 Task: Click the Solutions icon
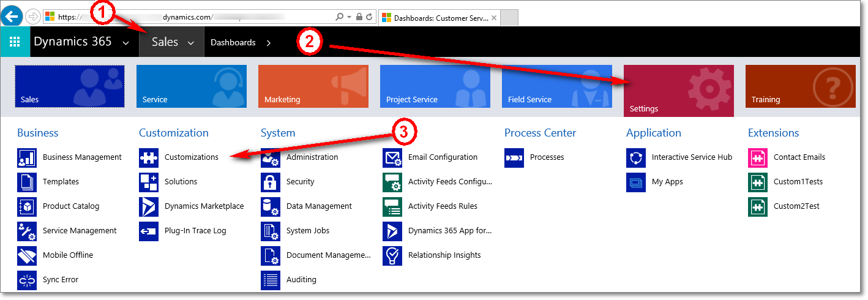pos(149,182)
